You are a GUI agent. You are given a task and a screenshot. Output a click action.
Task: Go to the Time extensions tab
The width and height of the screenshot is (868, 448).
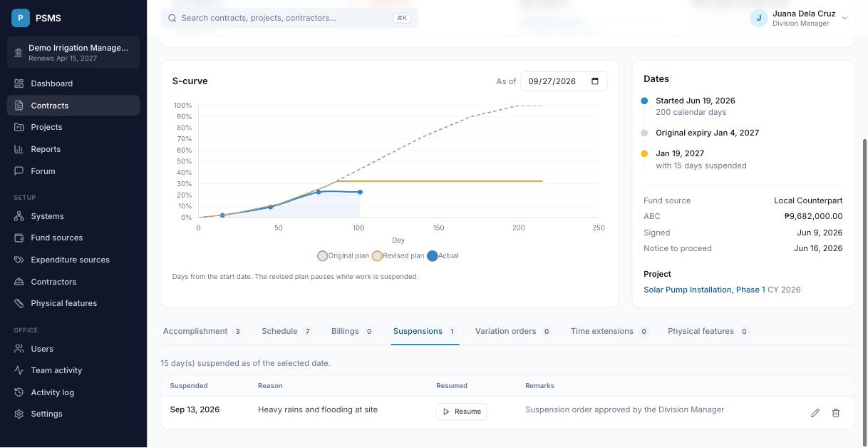pyautogui.click(x=609, y=331)
